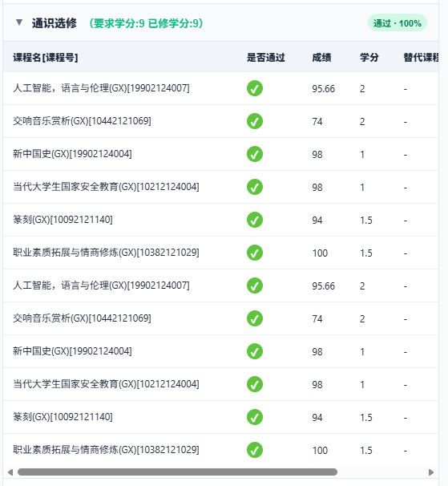Select the 是否通过 column header
The width and height of the screenshot is (448, 486).
coord(266,57)
